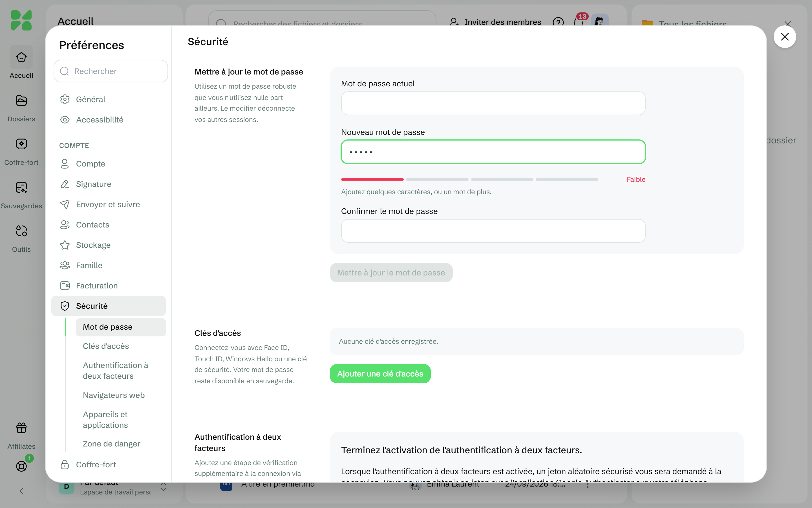Open Stockage settings
The height and width of the screenshot is (508, 812).
108,245
